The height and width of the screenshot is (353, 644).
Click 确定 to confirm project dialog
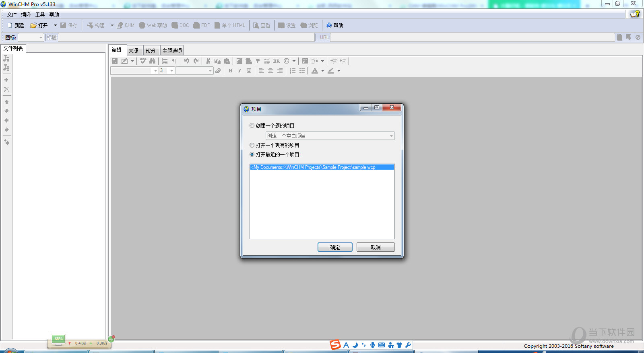coord(335,247)
